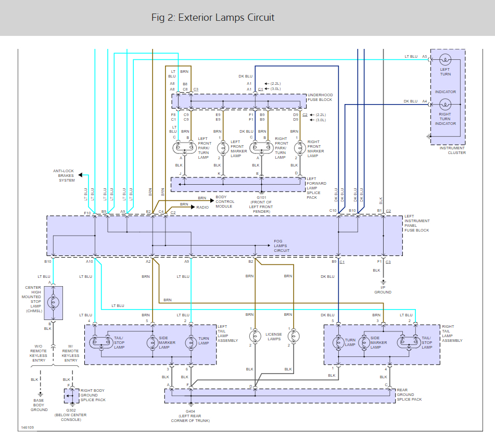
Task: Click the B2 connector pin label
Action: click(251, 262)
